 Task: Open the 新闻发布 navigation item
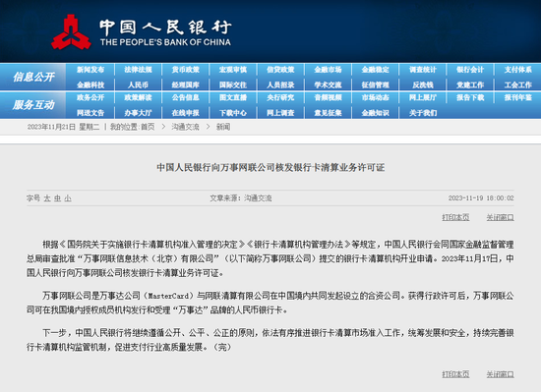[90, 70]
